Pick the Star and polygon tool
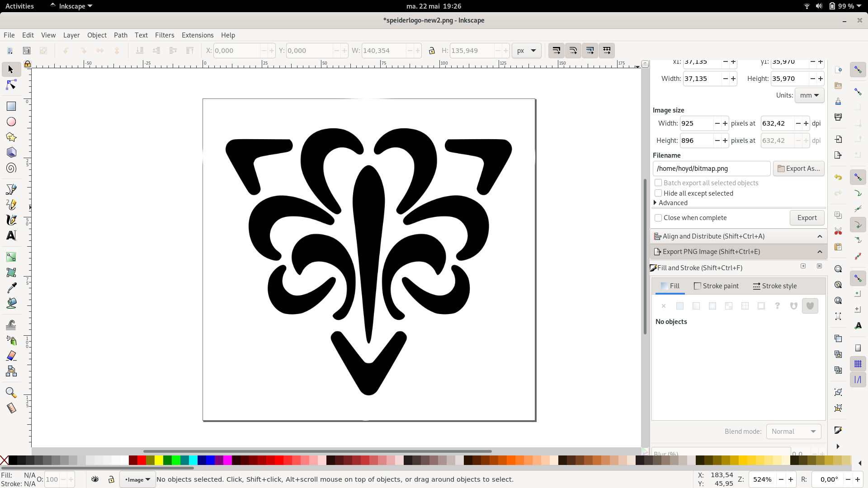The height and width of the screenshot is (488, 868). 11,137
